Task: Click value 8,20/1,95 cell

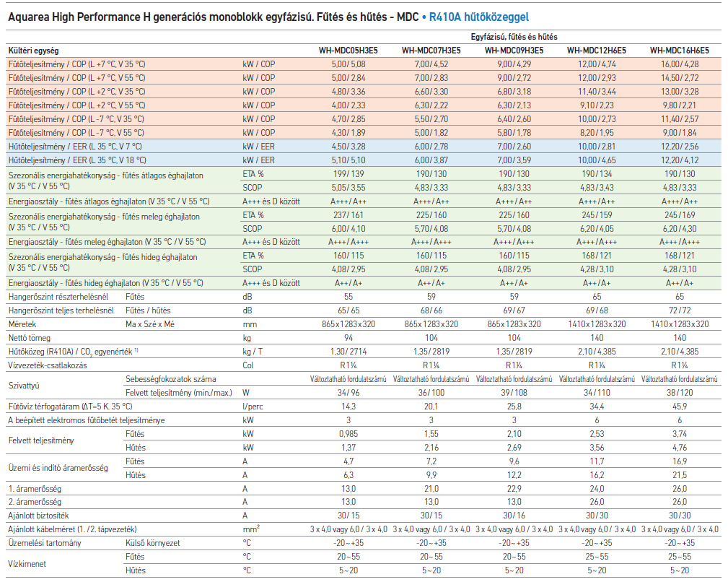Action: point(597,133)
